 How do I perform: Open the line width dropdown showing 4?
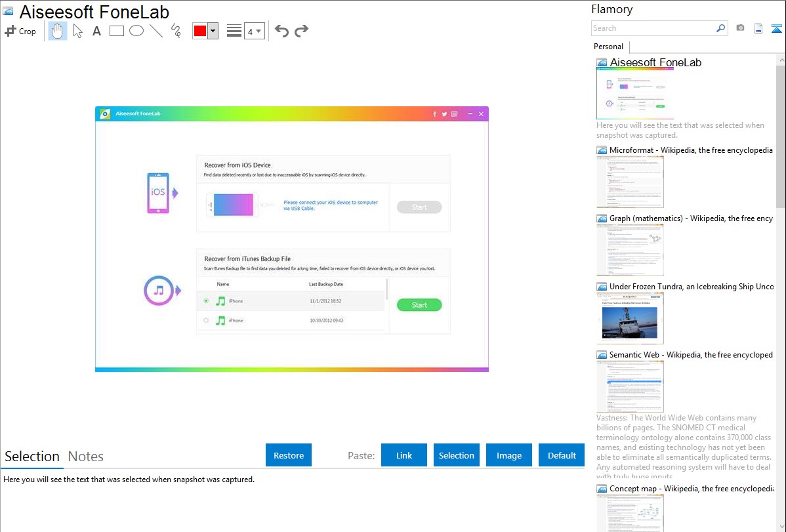click(x=255, y=31)
